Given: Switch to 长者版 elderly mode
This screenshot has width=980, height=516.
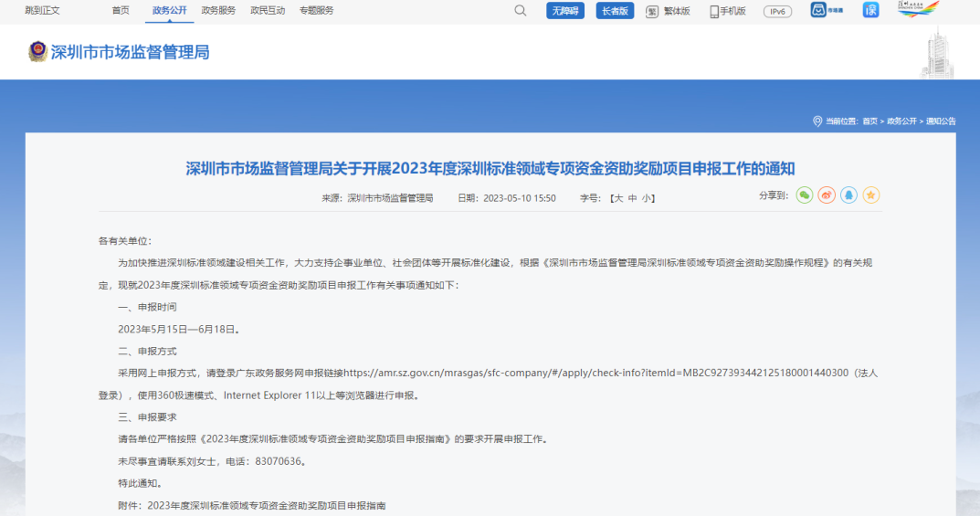Looking at the screenshot, I should [615, 11].
